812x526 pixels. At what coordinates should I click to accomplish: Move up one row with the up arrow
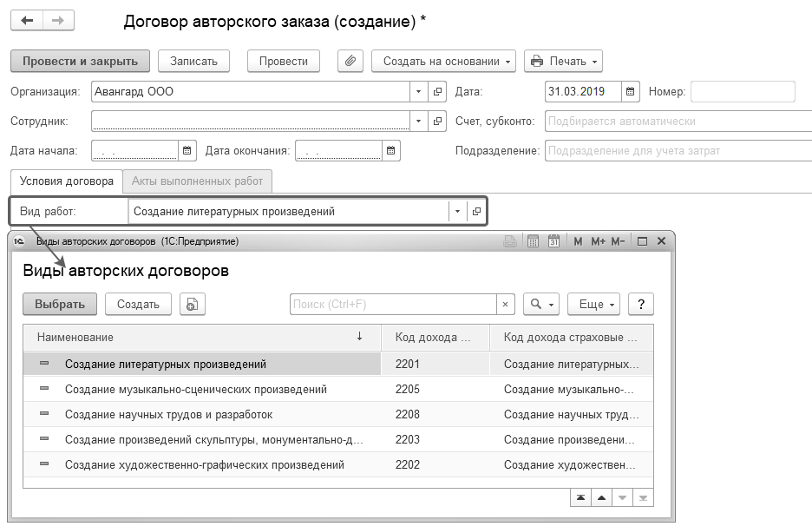[x=601, y=498]
